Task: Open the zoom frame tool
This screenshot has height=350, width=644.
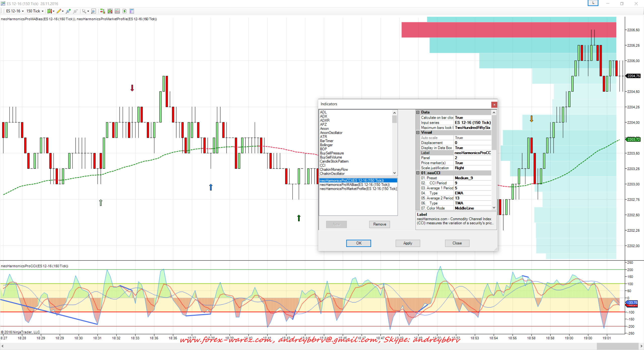Action: coord(93,11)
